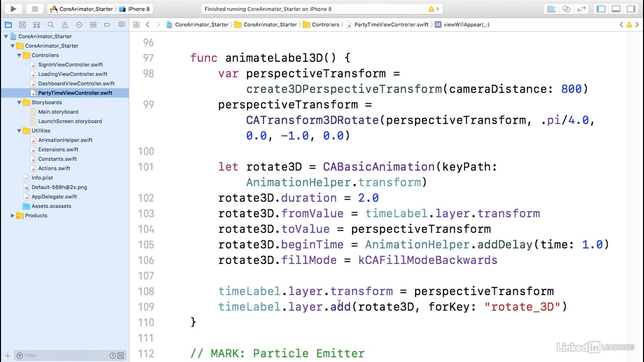The image size is (644, 362).
Task: Open the Version editor
Action: pos(581,9)
